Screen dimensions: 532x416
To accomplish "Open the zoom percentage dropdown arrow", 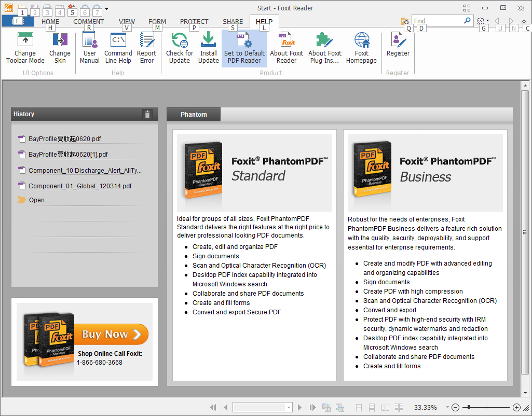I will tap(447, 407).
